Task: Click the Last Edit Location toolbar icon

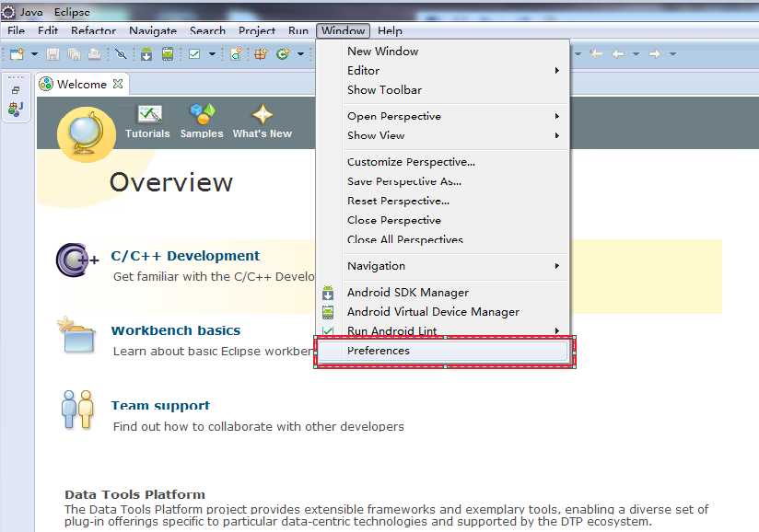Action: (596, 53)
